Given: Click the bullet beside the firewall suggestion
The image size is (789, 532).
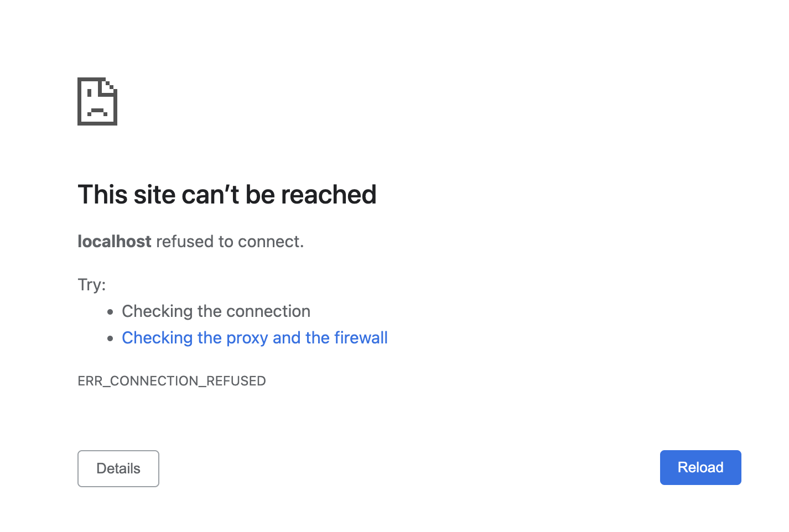Looking at the screenshot, I should click(111, 338).
